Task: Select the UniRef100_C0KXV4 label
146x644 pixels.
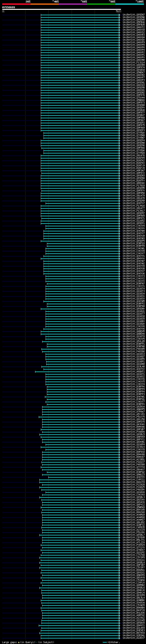Action: tap(133, 226)
